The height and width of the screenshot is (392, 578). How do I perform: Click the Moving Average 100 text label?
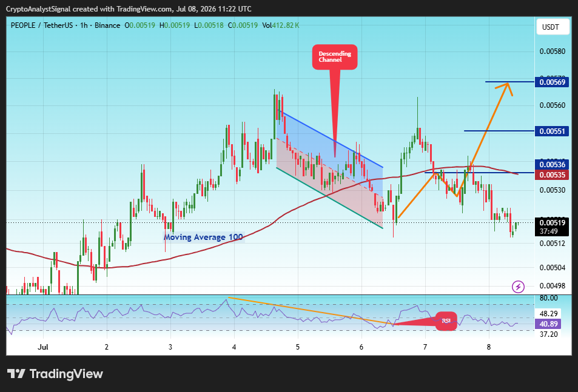(x=203, y=237)
